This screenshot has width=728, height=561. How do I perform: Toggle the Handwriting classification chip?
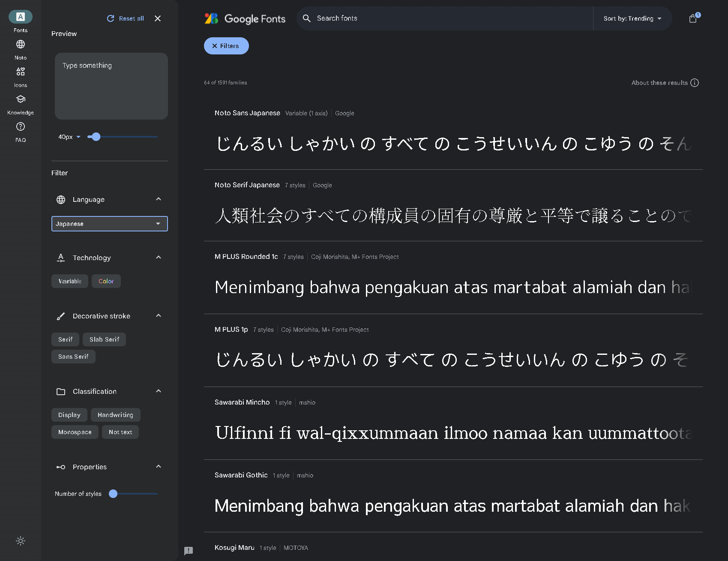coord(115,415)
